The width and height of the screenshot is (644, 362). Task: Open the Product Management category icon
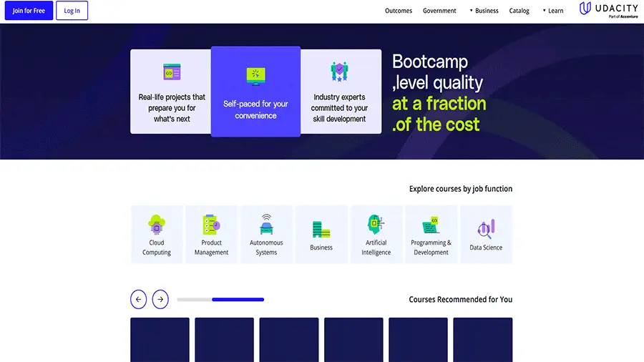point(211,225)
